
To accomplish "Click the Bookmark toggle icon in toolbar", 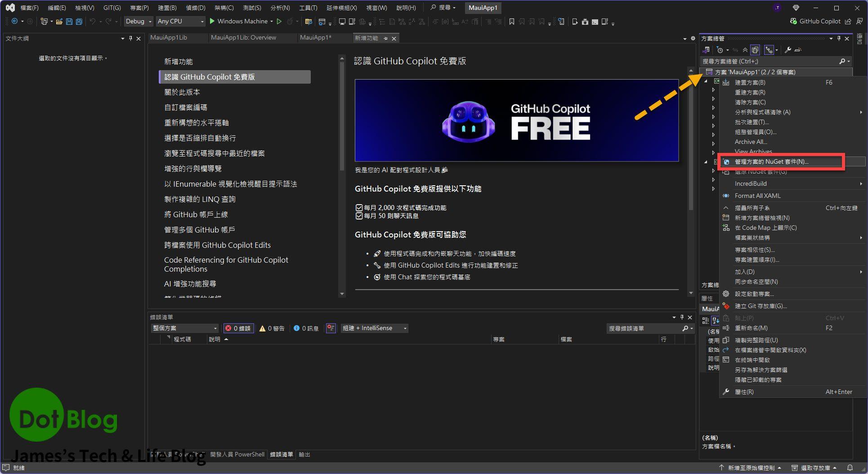I will pyautogui.click(x=511, y=22).
